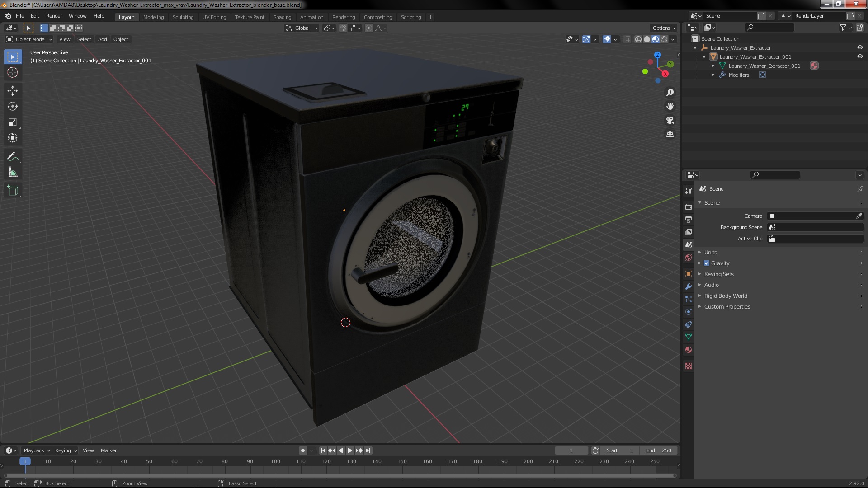Screen dimensions: 868x488
Task: Switch to Material Preview shading
Action: [x=656, y=40]
